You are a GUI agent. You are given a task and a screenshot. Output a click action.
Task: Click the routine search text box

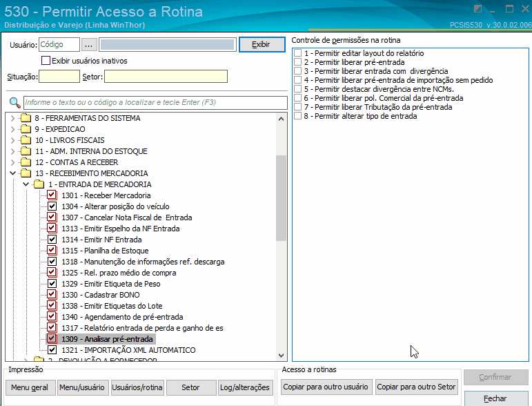pos(155,102)
